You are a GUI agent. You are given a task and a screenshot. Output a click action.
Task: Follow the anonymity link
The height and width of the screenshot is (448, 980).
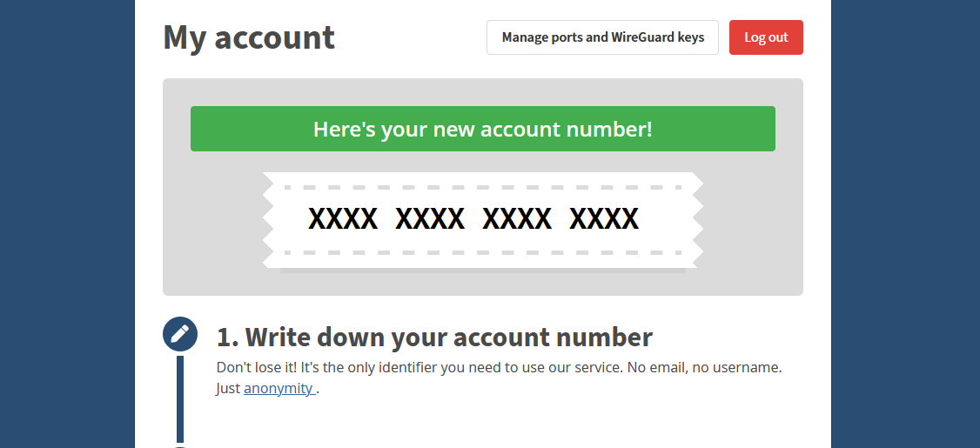point(279,388)
